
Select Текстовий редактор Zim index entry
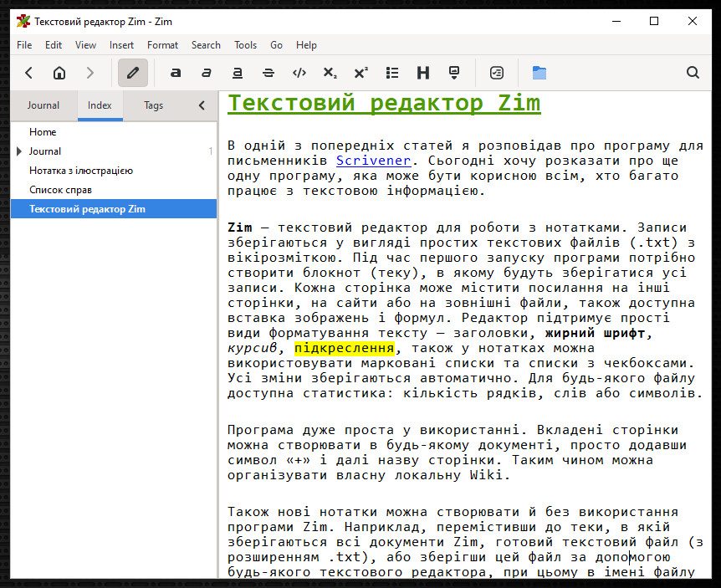tap(114, 209)
